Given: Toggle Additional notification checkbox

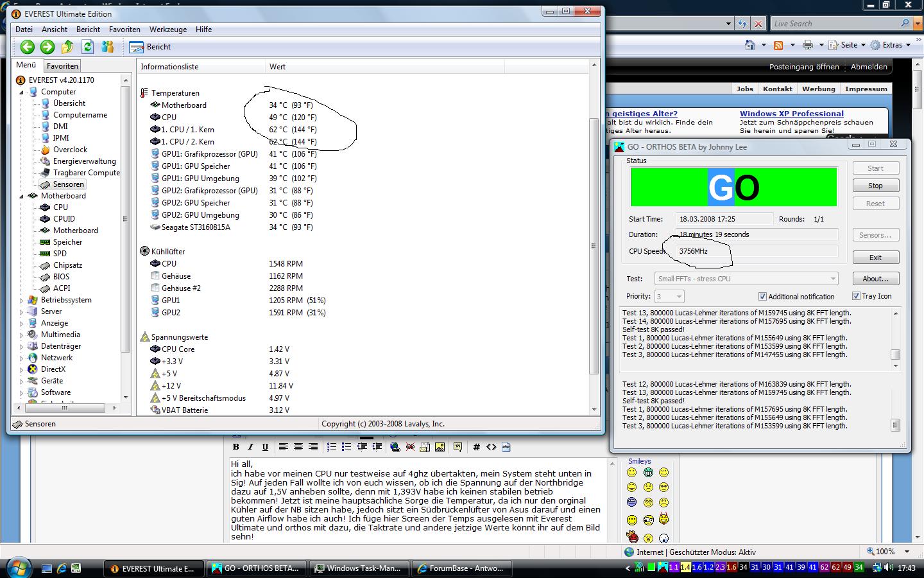Looking at the screenshot, I should pos(762,297).
